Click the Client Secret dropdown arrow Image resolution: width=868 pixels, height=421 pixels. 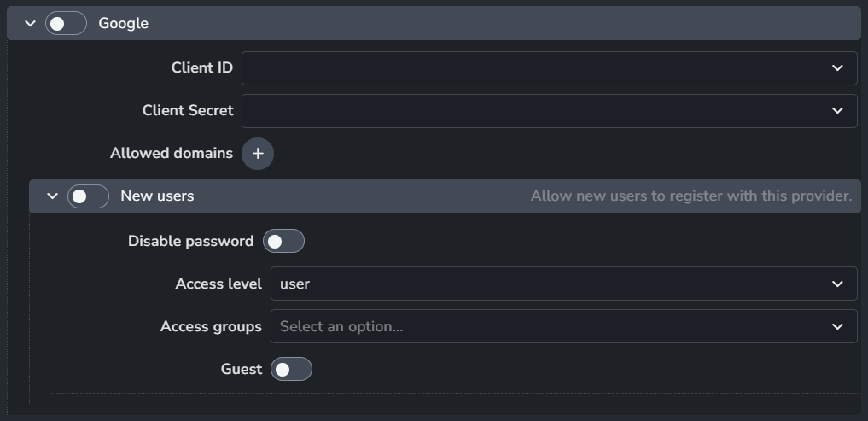pos(837,111)
